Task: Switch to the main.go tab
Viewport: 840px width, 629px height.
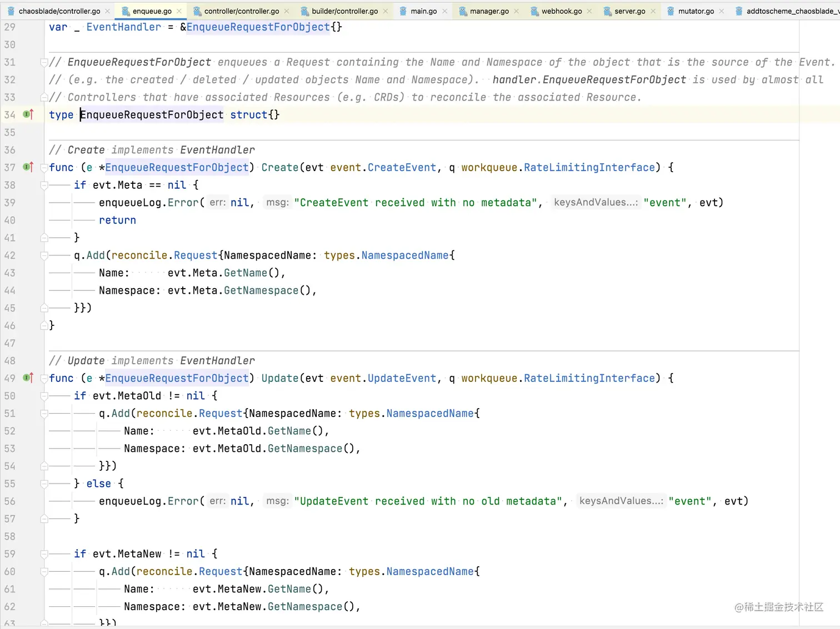Action: pyautogui.click(x=423, y=11)
